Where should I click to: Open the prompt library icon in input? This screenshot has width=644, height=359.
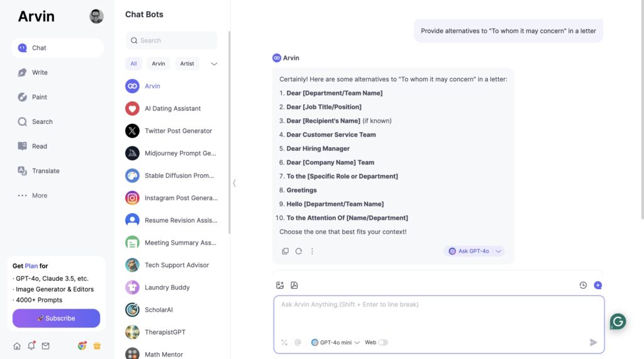(284, 343)
